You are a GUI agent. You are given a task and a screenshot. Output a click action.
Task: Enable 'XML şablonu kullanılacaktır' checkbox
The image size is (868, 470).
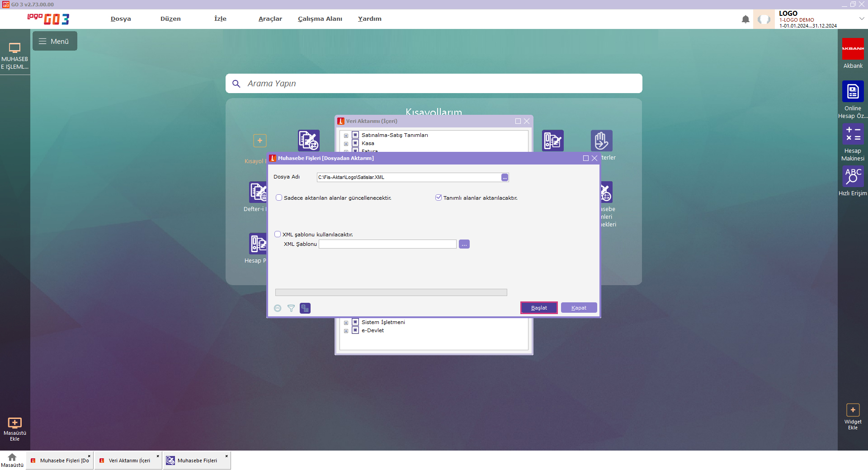click(278, 234)
